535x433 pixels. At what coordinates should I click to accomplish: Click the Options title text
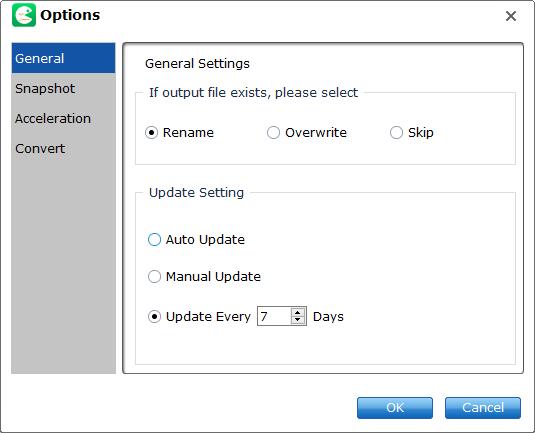[x=70, y=15]
